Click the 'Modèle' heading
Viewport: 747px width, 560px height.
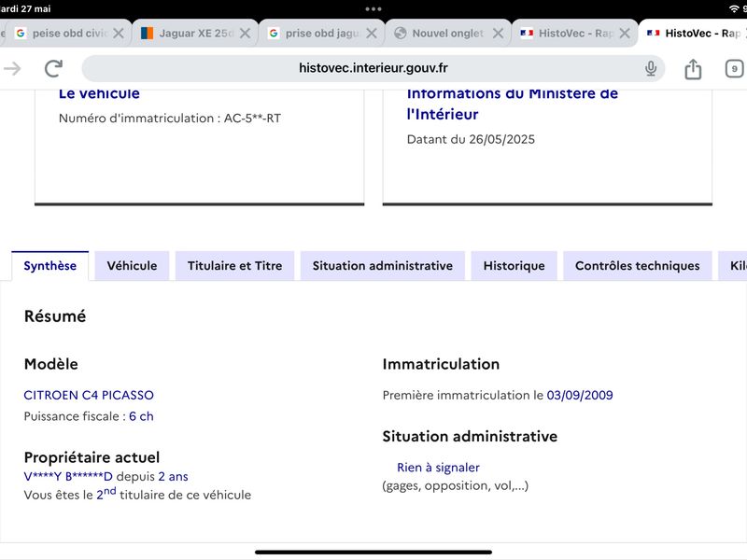[x=51, y=364]
